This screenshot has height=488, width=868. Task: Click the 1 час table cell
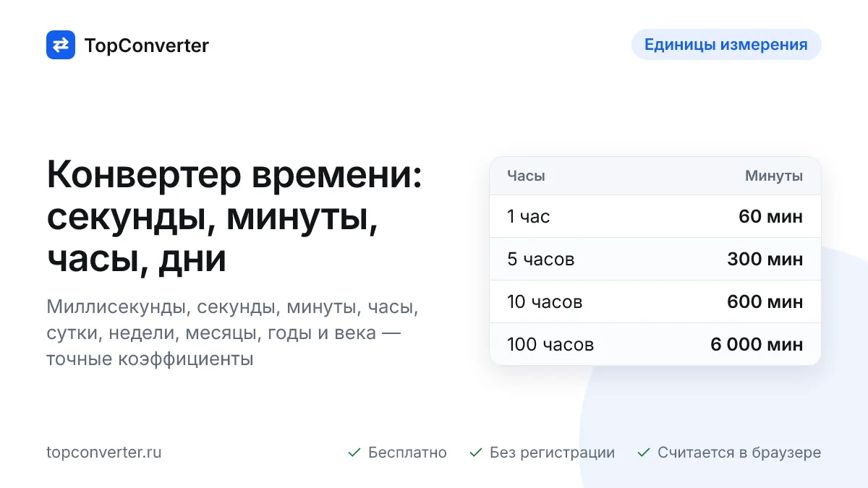tap(529, 216)
